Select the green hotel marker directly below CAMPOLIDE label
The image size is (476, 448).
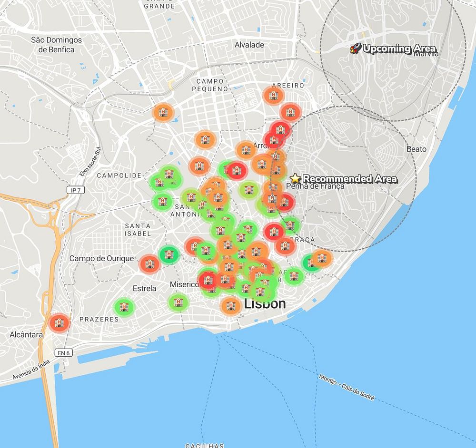[162, 201]
